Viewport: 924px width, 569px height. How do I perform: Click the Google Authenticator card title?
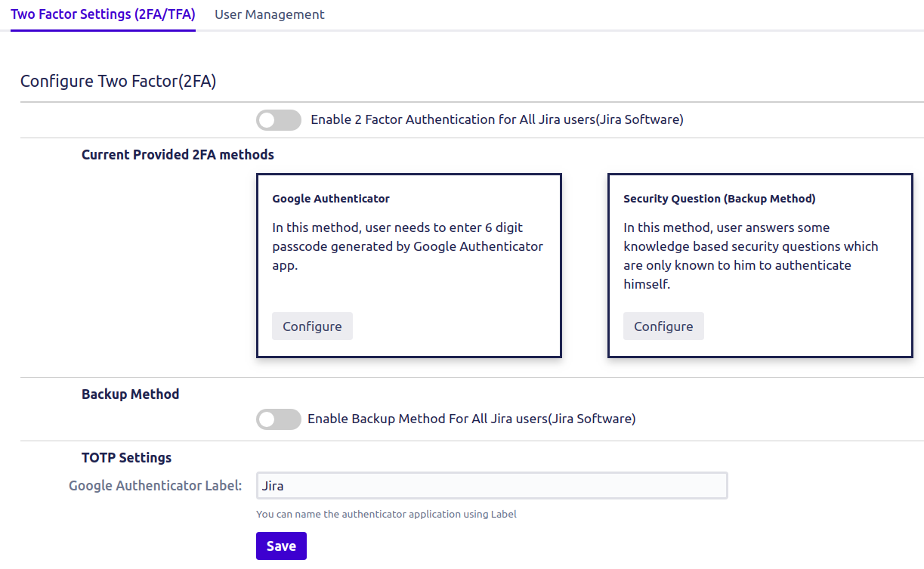[x=331, y=199]
